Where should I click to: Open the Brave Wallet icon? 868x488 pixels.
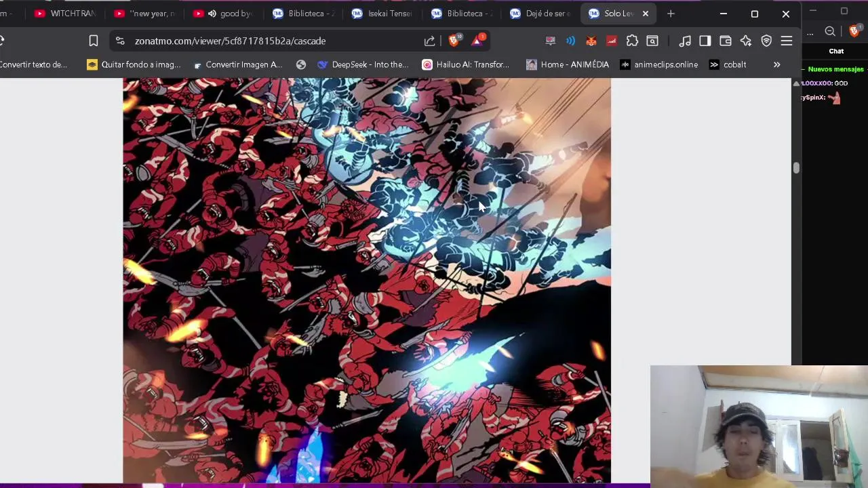pos(726,41)
